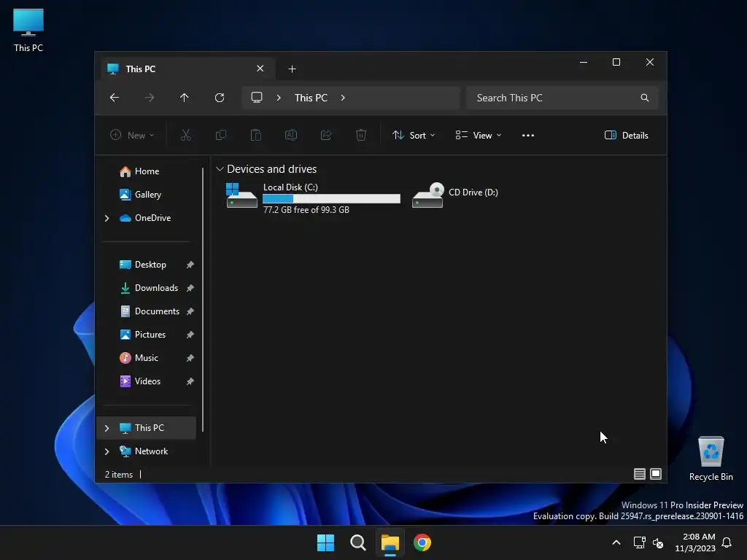747x560 pixels.
Task: Expand This PC in navigation pane
Action: [107, 428]
